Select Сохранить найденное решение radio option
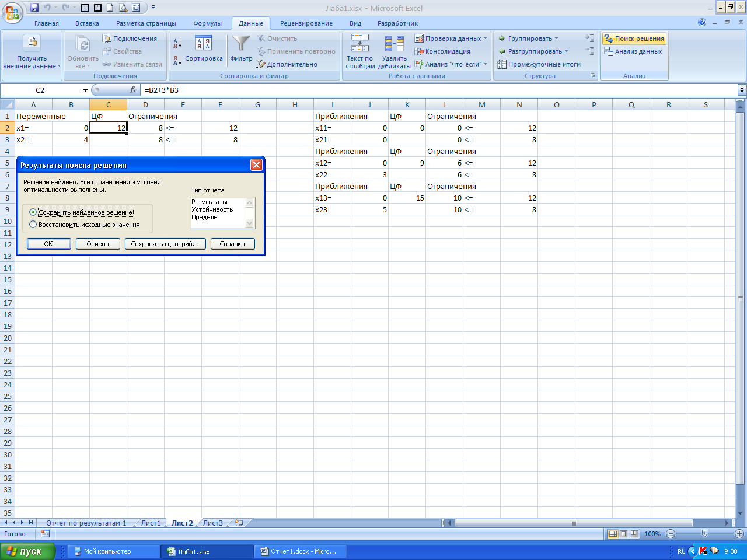The width and height of the screenshot is (747, 560). click(81, 212)
